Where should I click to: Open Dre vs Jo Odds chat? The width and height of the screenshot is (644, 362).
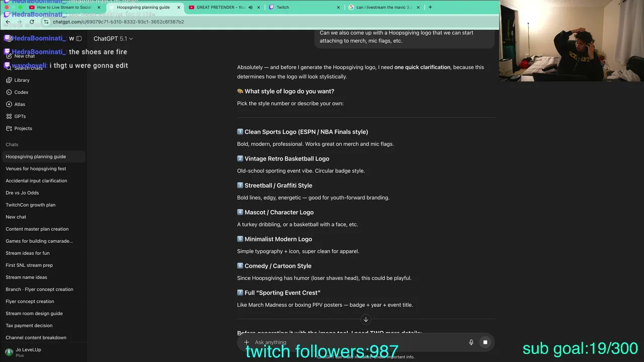coord(44,193)
